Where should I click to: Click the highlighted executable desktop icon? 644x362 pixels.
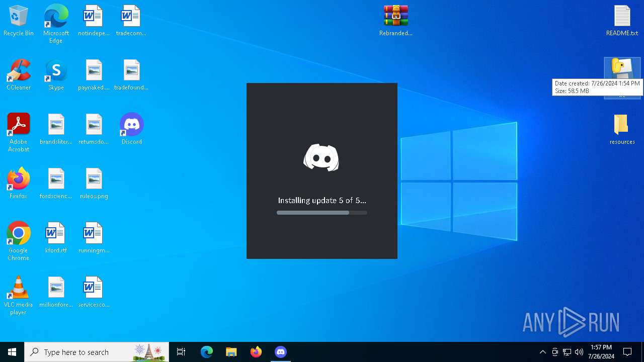[x=622, y=78]
